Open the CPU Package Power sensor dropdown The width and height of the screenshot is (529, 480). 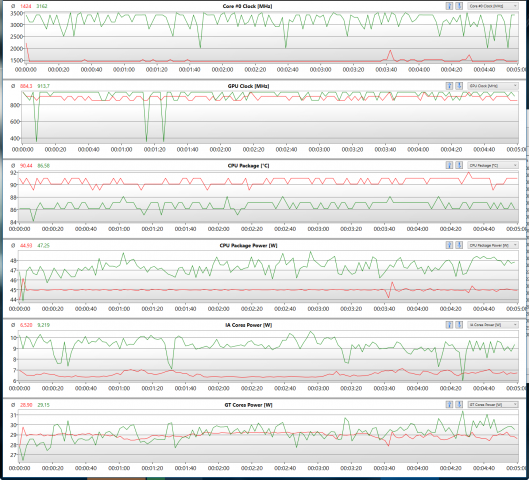pos(493,245)
